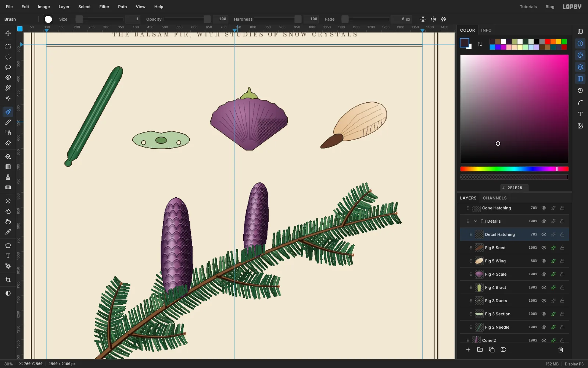Viewport: 588px width, 368px height.
Task: Pick the red swatch in palette
Action: 548,42
